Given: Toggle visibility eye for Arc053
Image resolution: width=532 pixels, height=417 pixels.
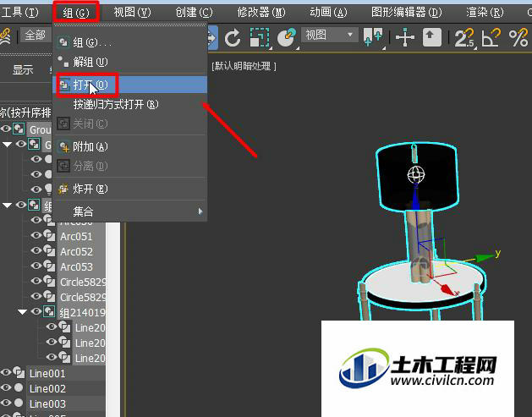Looking at the screenshot, I should coord(36,266).
